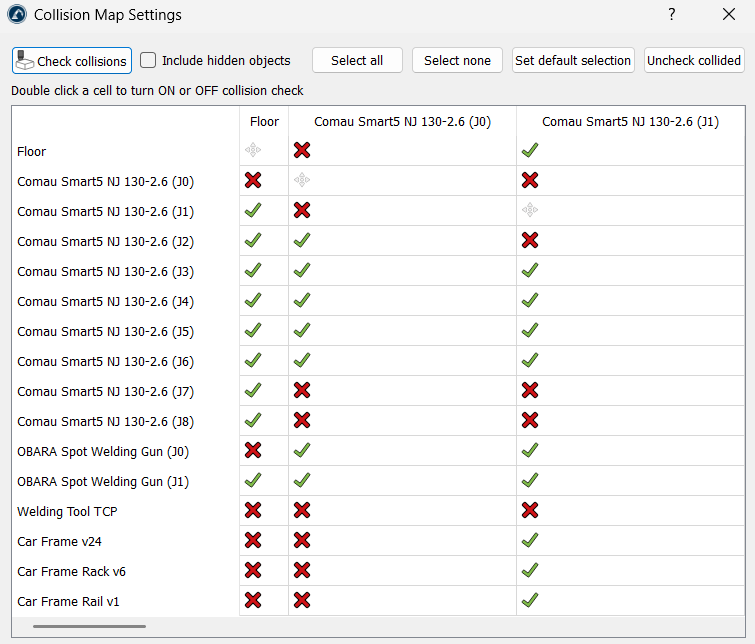Select Welding Tool TCP row label
This screenshot has height=644, width=755.
click(x=67, y=512)
